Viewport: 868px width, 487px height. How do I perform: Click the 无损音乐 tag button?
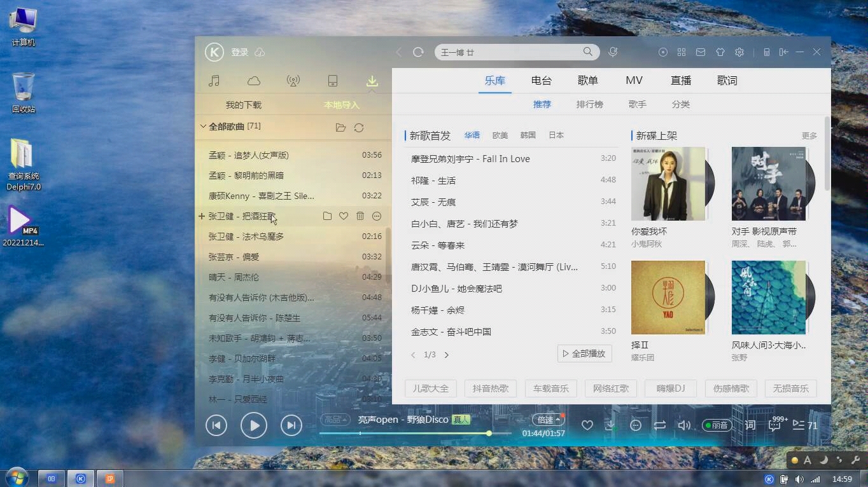tap(791, 388)
